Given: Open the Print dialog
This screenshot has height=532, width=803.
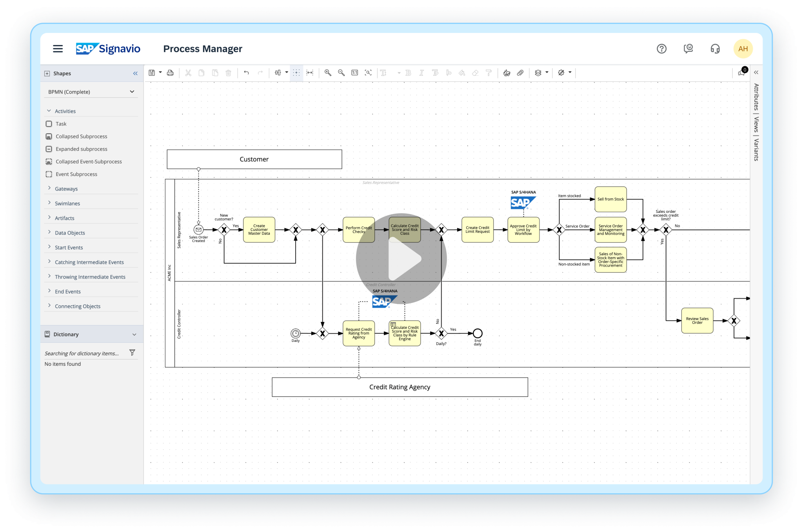Looking at the screenshot, I should pyautogui.click(x=170, y=73).
